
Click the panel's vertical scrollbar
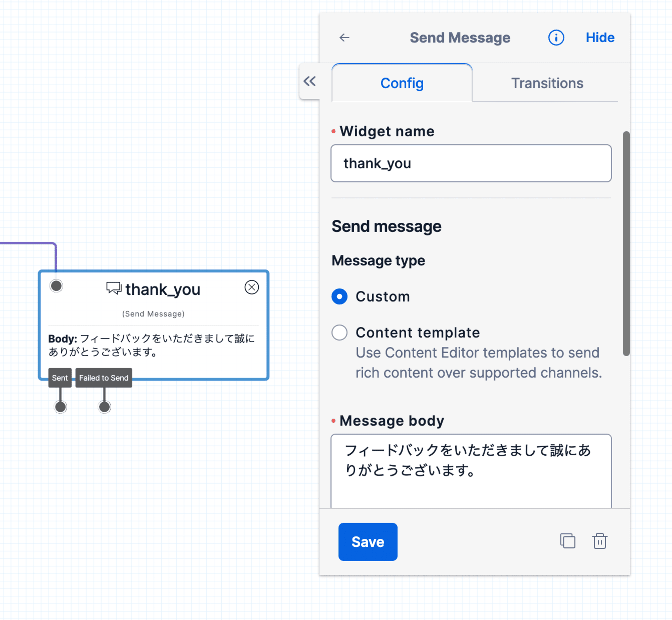pyautogui.click(x=626, y=244)
